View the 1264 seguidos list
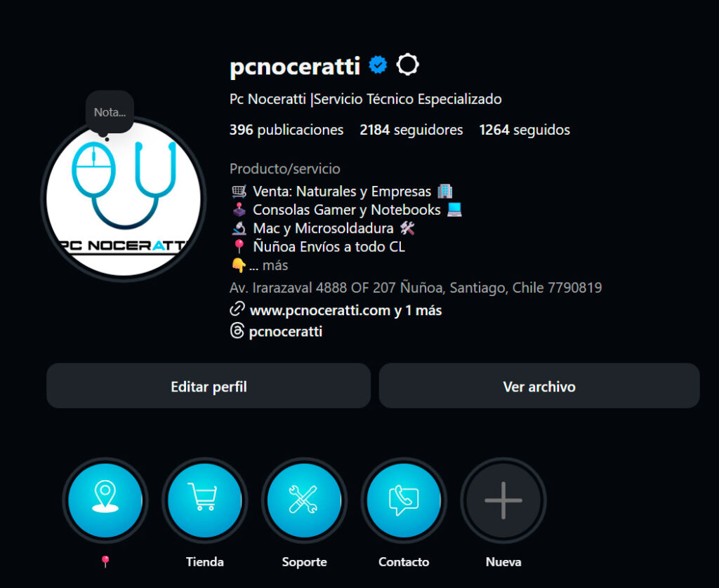Viewport: 719px width, 588px height. coord(525,130)
